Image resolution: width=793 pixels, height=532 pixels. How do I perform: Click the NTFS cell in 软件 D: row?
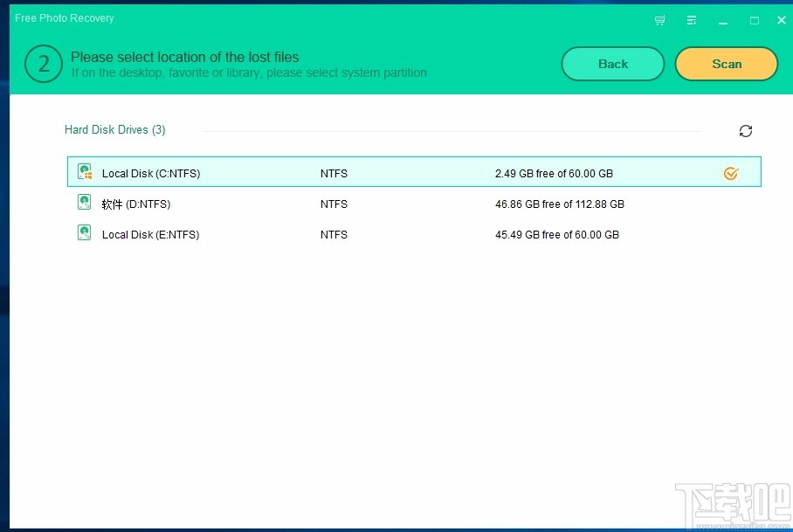(334, 204)
